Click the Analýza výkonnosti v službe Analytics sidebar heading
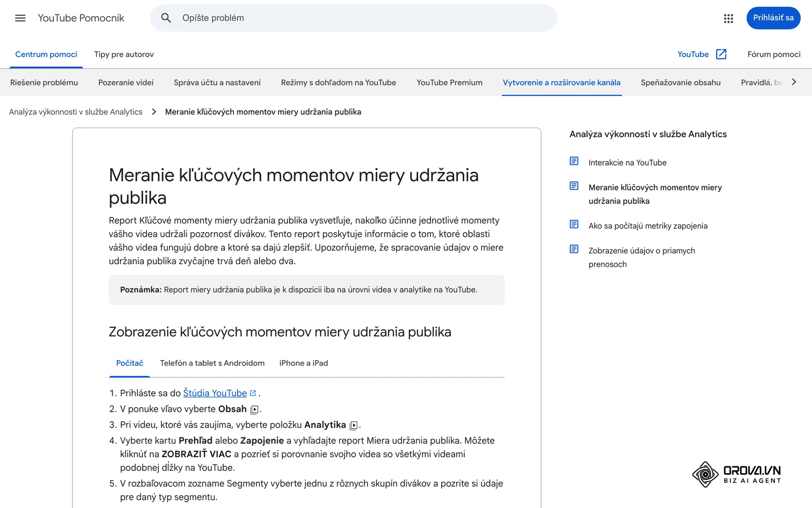 [x=648, y=134]
